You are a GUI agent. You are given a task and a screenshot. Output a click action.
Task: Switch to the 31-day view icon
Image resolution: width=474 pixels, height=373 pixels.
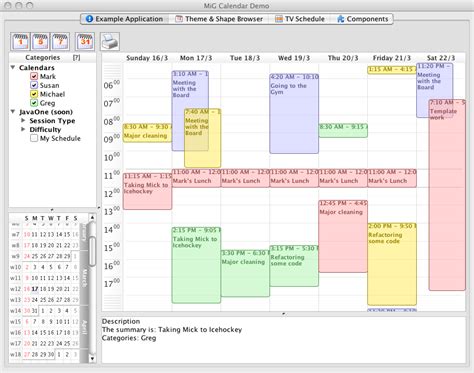click(85, 41)
